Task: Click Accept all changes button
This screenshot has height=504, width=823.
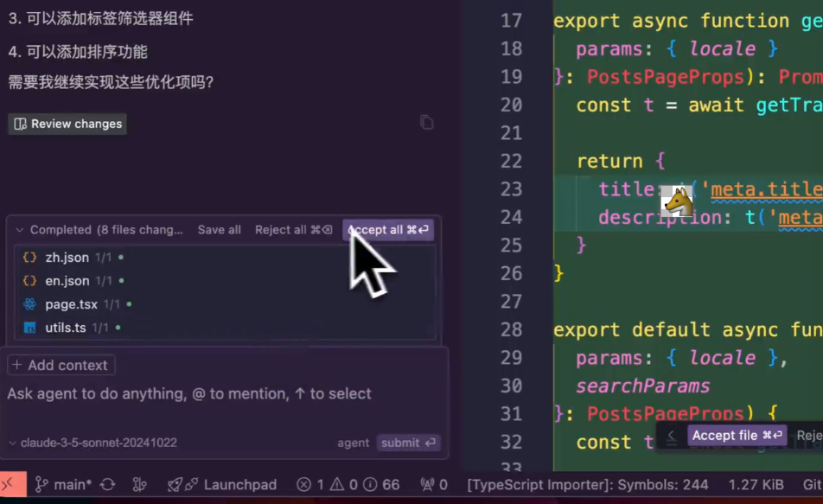Action: click(388, 230)
